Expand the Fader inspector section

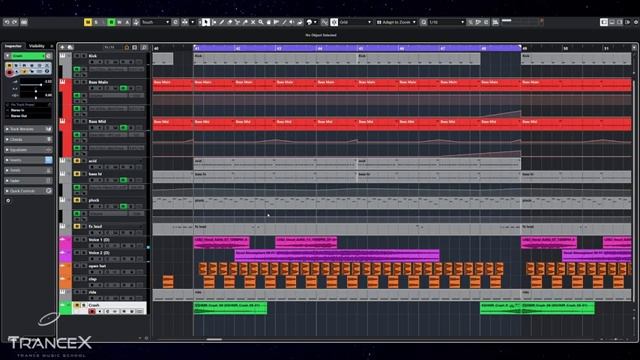tap(28, 180)
